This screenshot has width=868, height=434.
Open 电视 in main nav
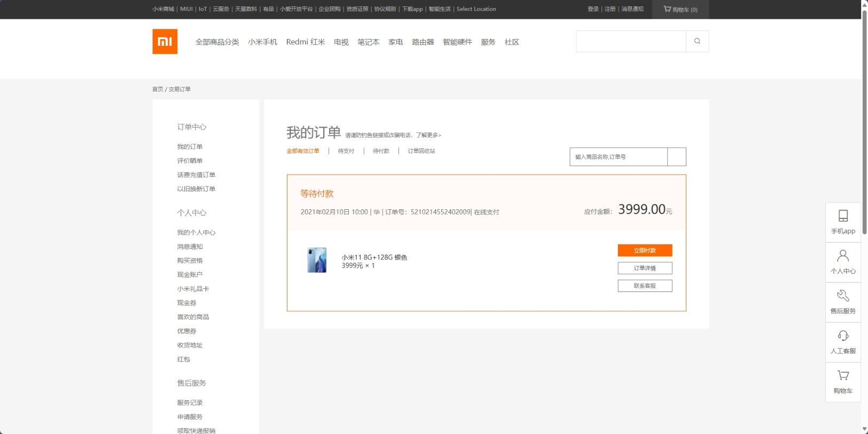point(341,42)
